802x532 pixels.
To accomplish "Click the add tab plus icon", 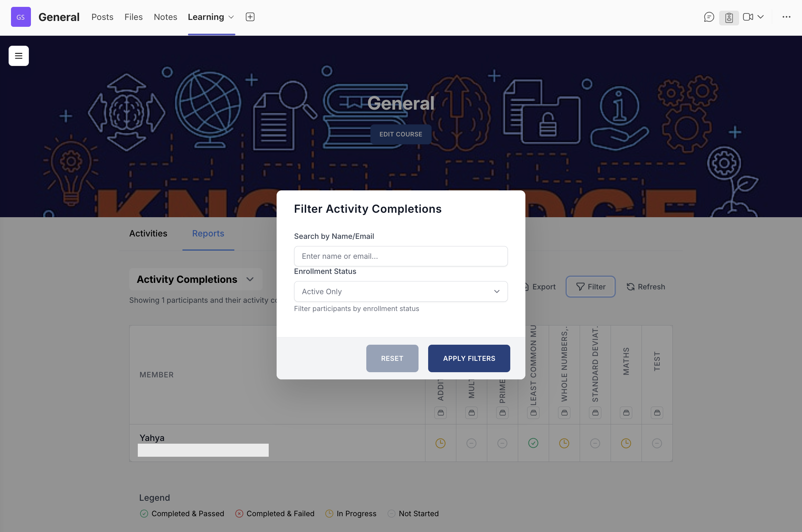I will (250, 17).
